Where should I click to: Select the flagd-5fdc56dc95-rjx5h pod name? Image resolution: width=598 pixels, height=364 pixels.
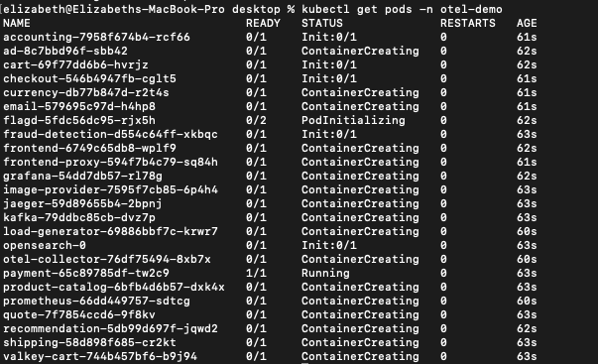pyautogui.click(x=79, y=121)
